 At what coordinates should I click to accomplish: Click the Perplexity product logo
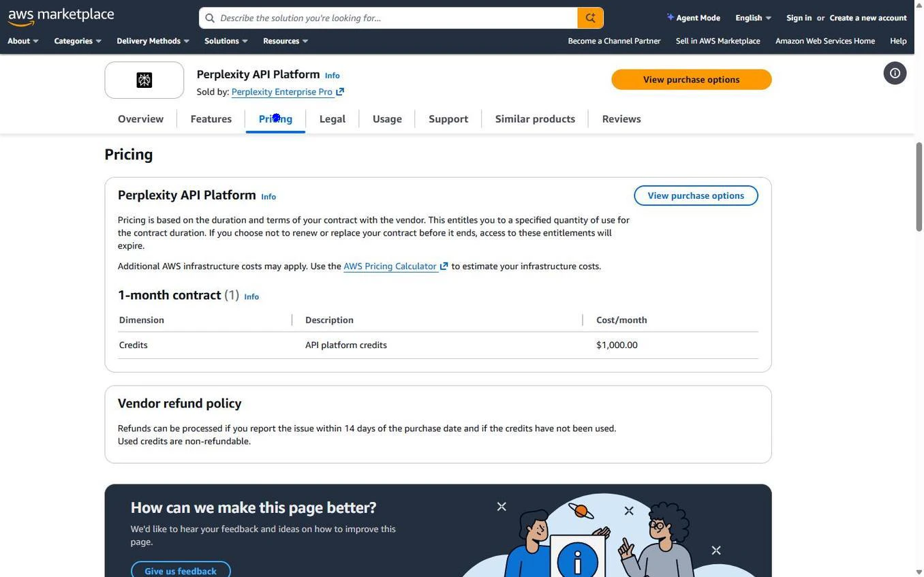point(144,79)
